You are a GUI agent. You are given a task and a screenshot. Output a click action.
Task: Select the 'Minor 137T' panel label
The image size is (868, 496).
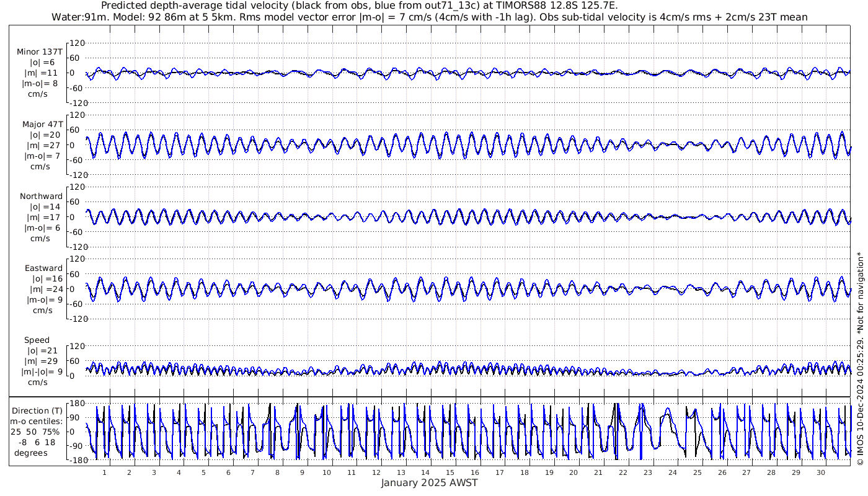40,52
